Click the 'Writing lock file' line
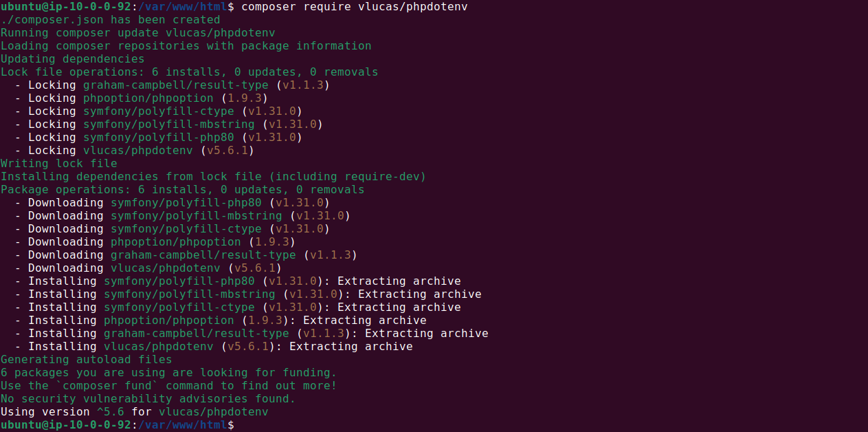868x432 pixels. 59,164
